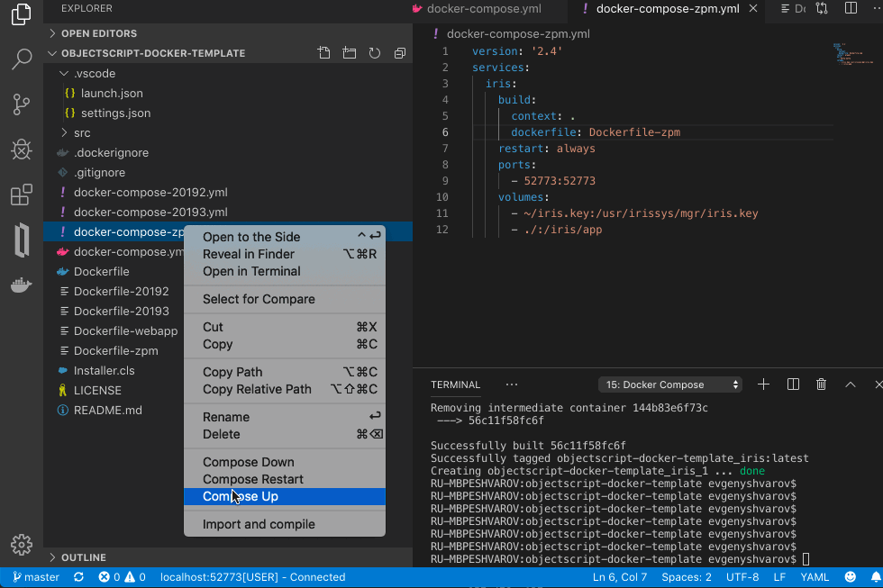Open the Extensions view
This screenshot has height=588, width=883.
click(22, 195)
